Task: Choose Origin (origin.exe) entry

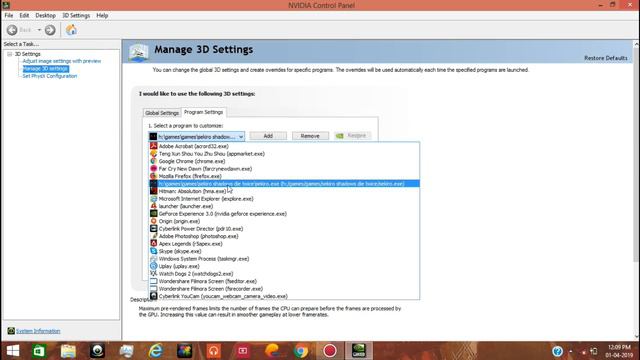Action: [x=284, y=221]
